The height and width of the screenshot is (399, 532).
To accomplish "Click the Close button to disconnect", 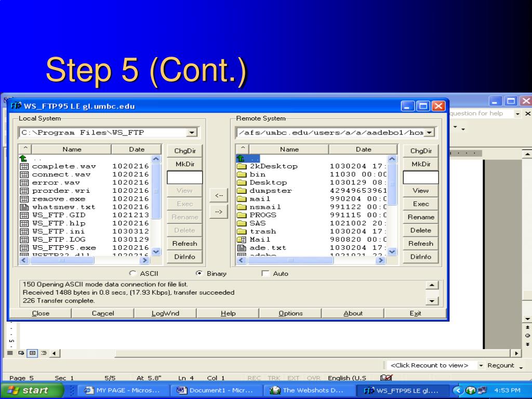I will click(x=41, y=313).
